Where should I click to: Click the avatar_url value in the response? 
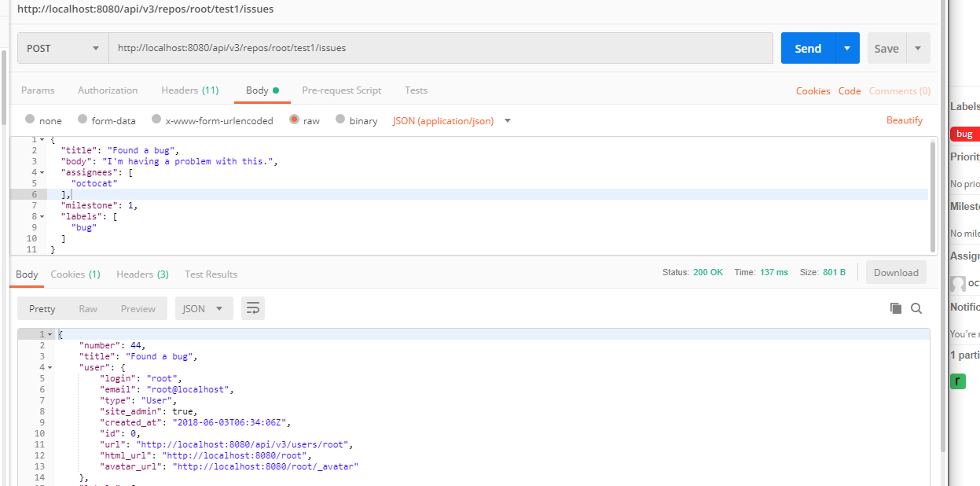tap(266, 466)
